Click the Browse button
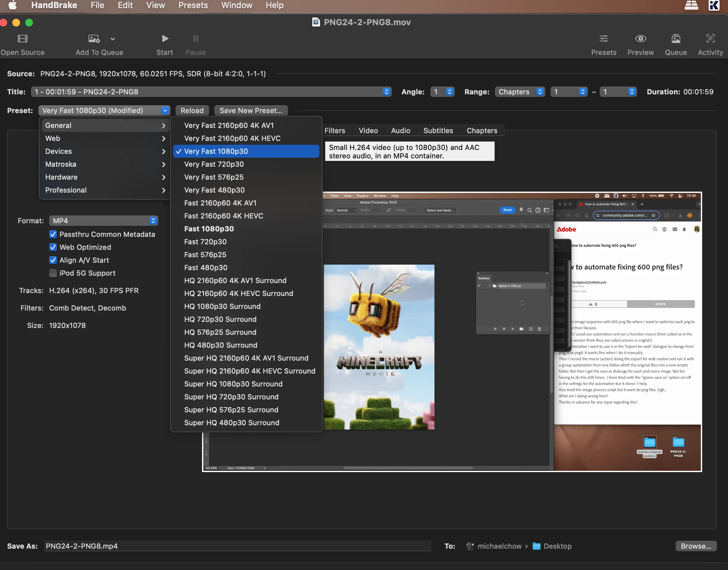728x570 pixels. coord(696,546)
